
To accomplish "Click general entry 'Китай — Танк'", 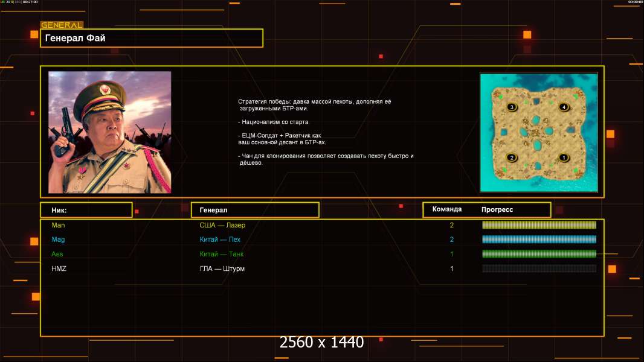I will point(221,254).
